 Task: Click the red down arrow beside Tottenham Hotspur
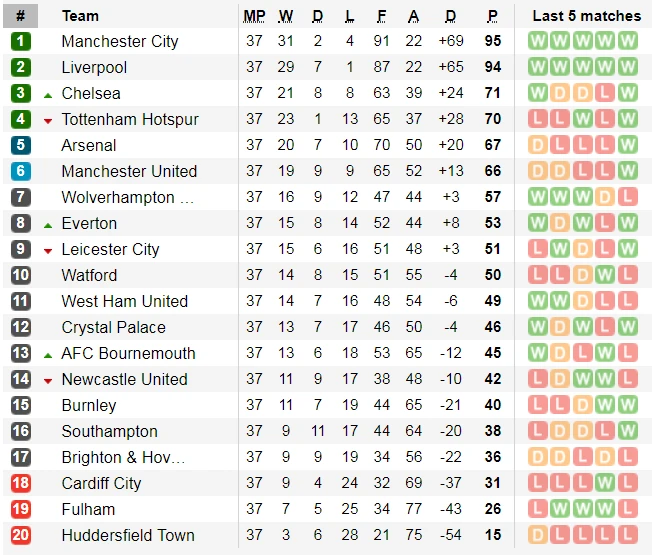48,121
